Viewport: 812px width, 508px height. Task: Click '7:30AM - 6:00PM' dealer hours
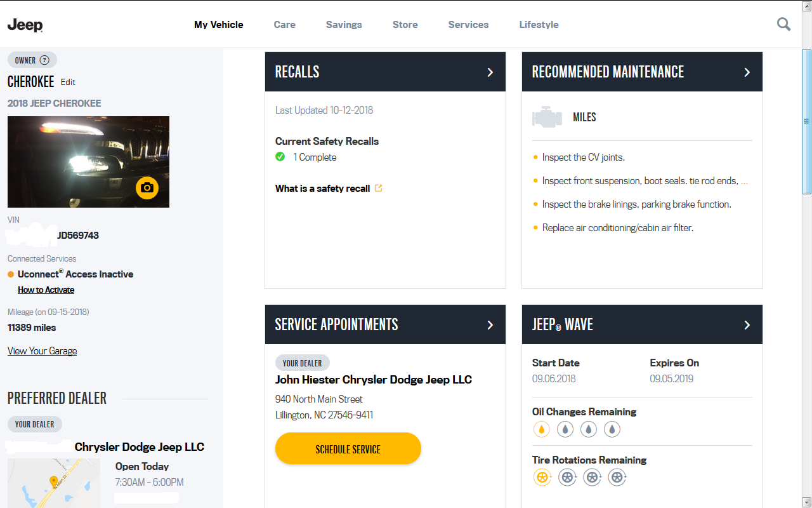(150, 483)
